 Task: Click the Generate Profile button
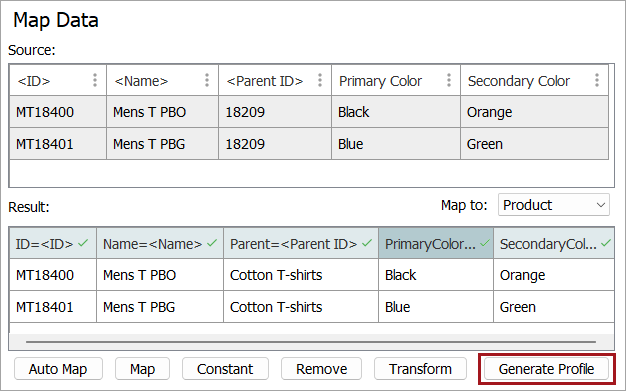[x=546, y=369]
